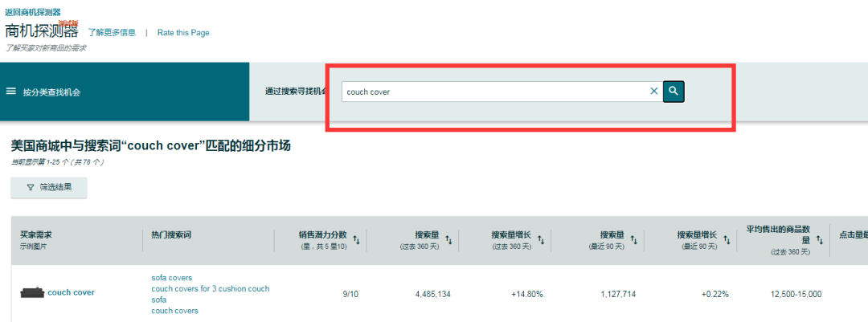The height and width of the screenshot is (322, 868).
Task: Sort by 搜索量 (过去360天) arrows
Action: (449, 240)
